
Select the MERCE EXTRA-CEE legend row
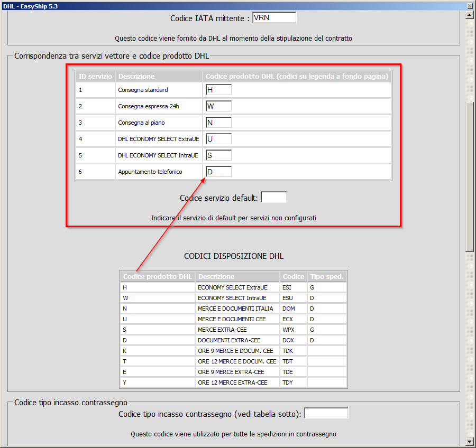233,330
